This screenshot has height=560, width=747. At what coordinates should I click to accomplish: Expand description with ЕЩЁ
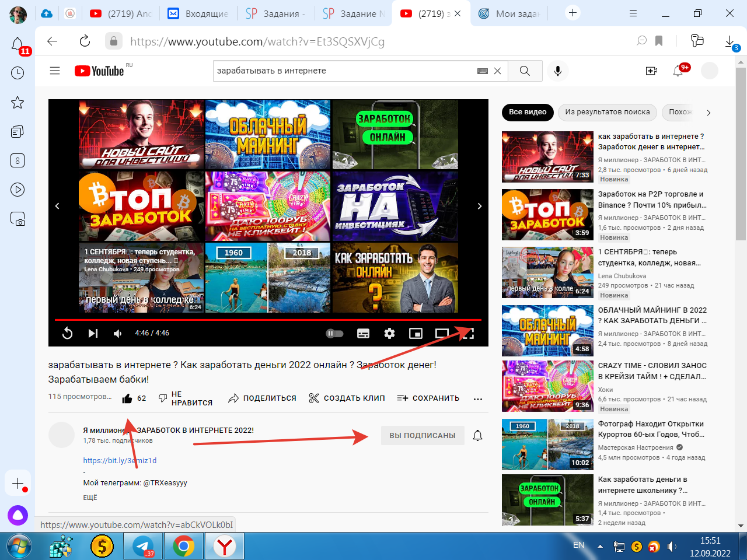(x=90, y=498)
